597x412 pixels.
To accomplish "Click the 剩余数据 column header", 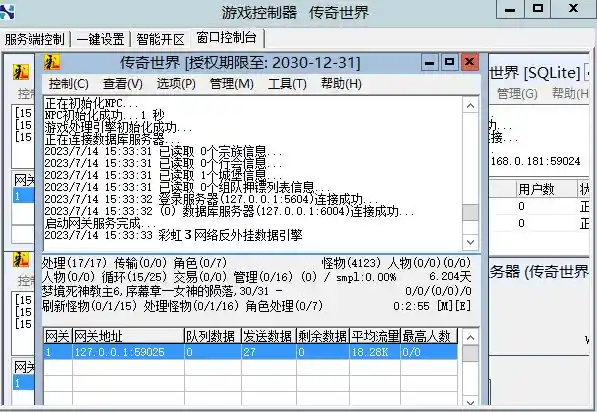I will (322, 336).
